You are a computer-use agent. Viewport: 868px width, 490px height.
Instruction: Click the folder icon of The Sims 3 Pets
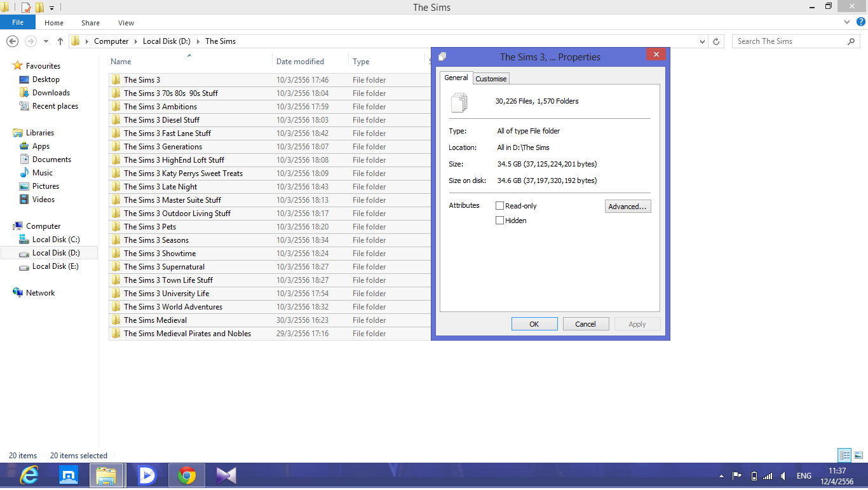tap(116, 227)
